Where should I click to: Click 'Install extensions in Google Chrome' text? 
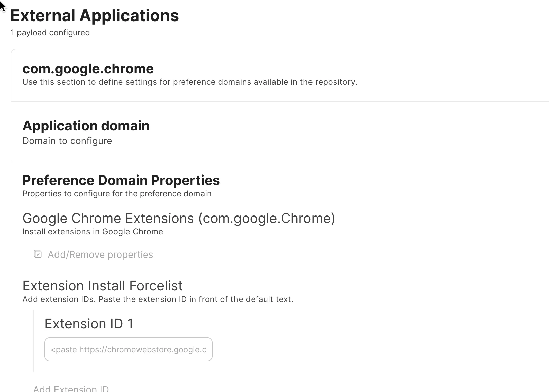pos(93,232)
